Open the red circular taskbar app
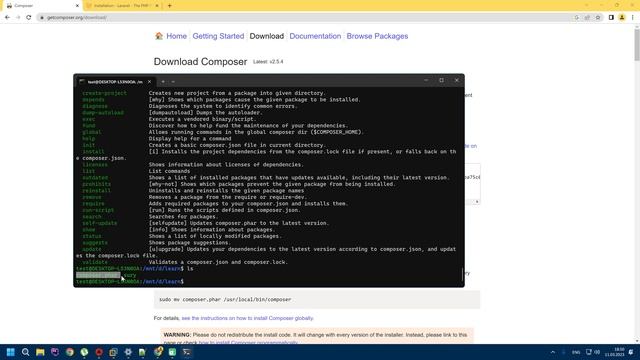Image resolution: width=640 pixels, height=360 pixels. 99,352
